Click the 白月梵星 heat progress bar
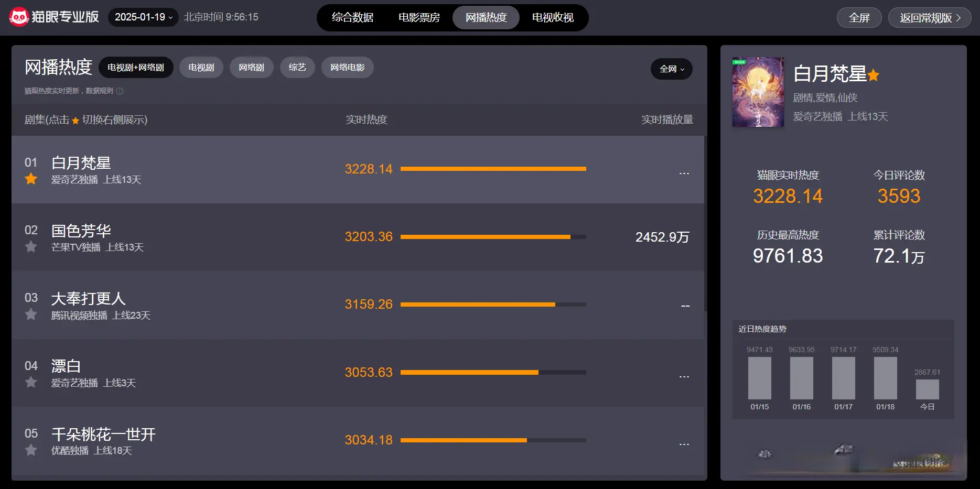This screenshot has width=980, height=489. pos(493,169)
